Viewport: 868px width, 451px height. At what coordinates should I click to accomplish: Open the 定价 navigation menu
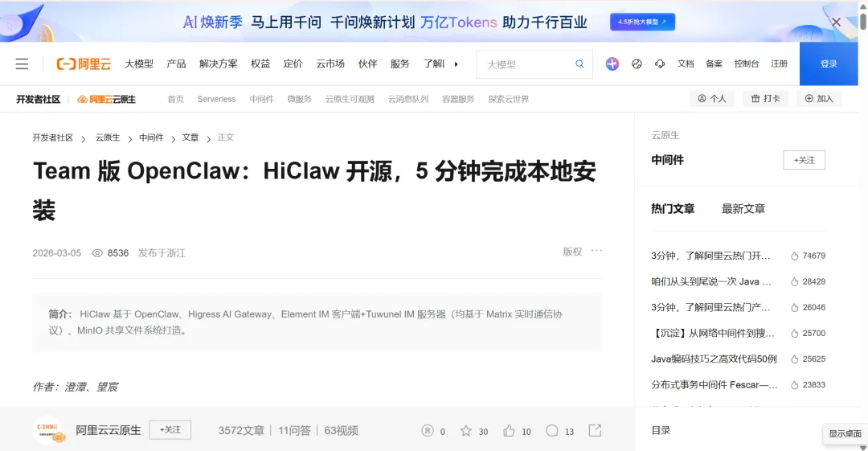pos(293,64)
